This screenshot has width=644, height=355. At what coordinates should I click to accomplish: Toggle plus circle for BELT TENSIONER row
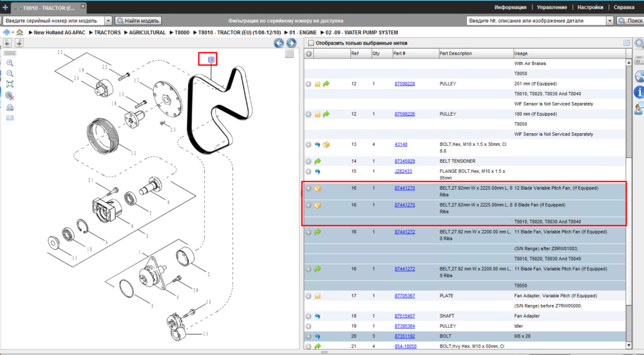(308, 161)
